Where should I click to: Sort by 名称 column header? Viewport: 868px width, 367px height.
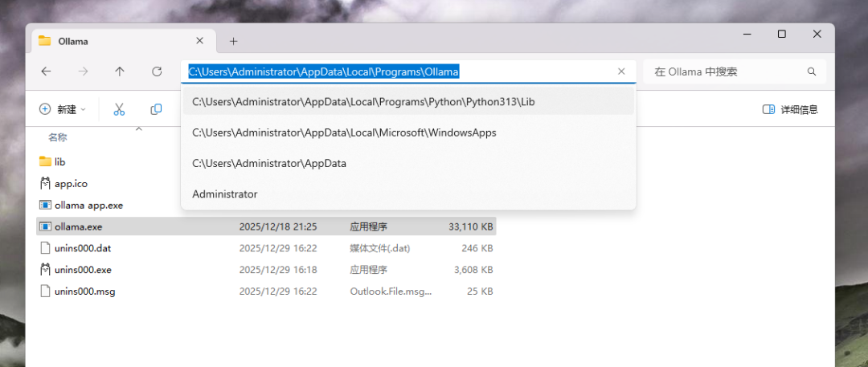click(58, 137)
